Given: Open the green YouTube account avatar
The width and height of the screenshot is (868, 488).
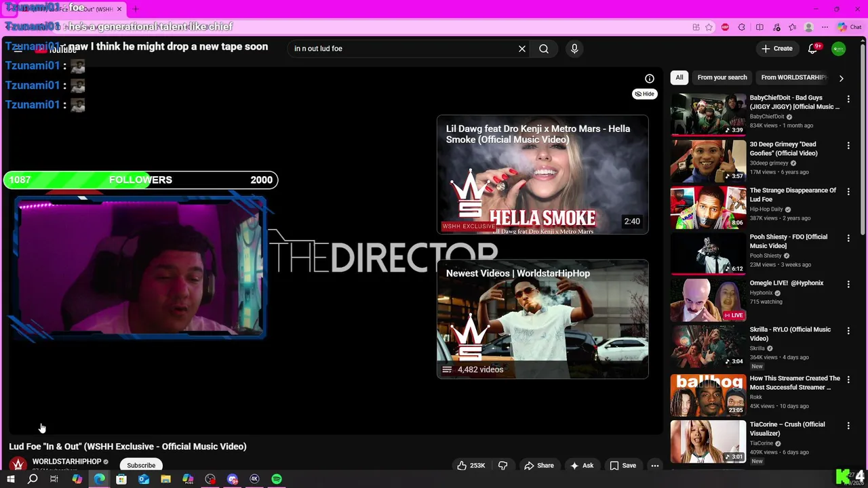Looking at the screenshot, I should point(839,49).
